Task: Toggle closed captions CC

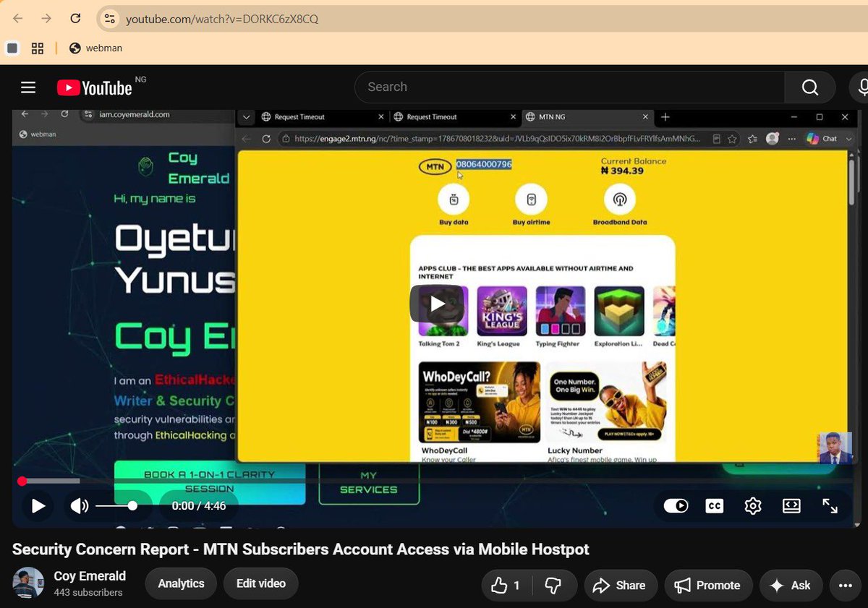Action: coord(714,506)
